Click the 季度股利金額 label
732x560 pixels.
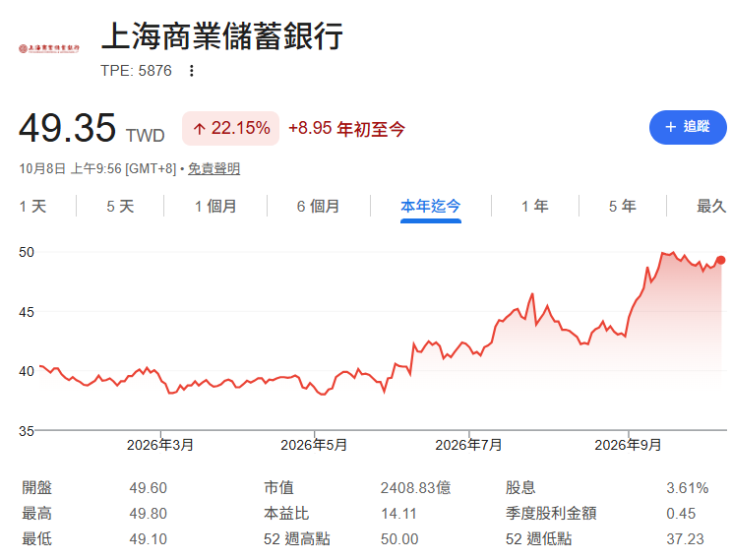point(551,514)
